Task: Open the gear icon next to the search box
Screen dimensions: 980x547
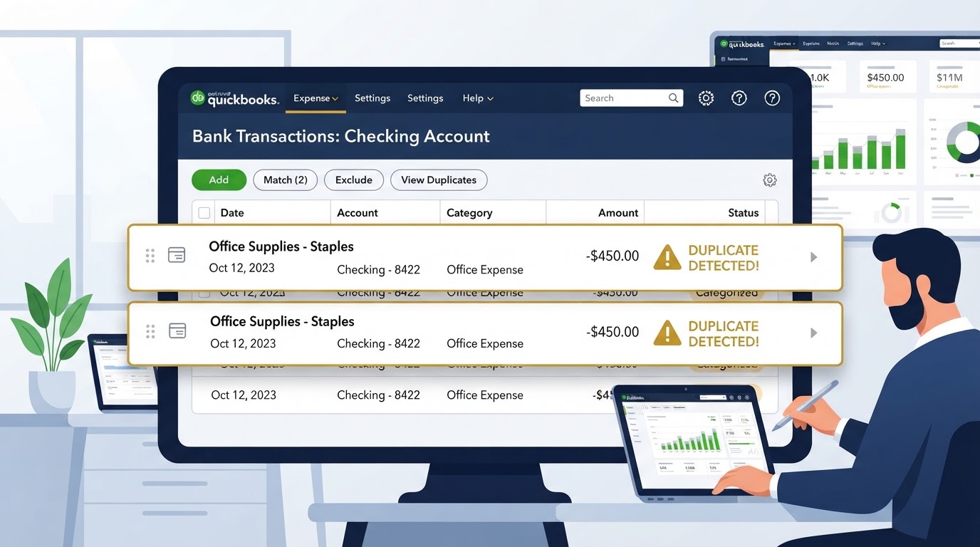Action: [x=706, y=98]
